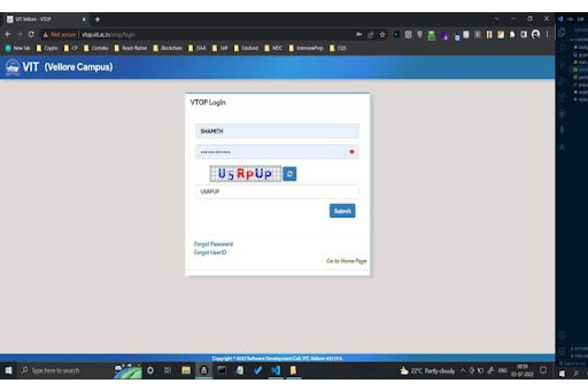Show hidden system tray icons chevron
This screenshot has width=588, height=392.
click(463, 370)
